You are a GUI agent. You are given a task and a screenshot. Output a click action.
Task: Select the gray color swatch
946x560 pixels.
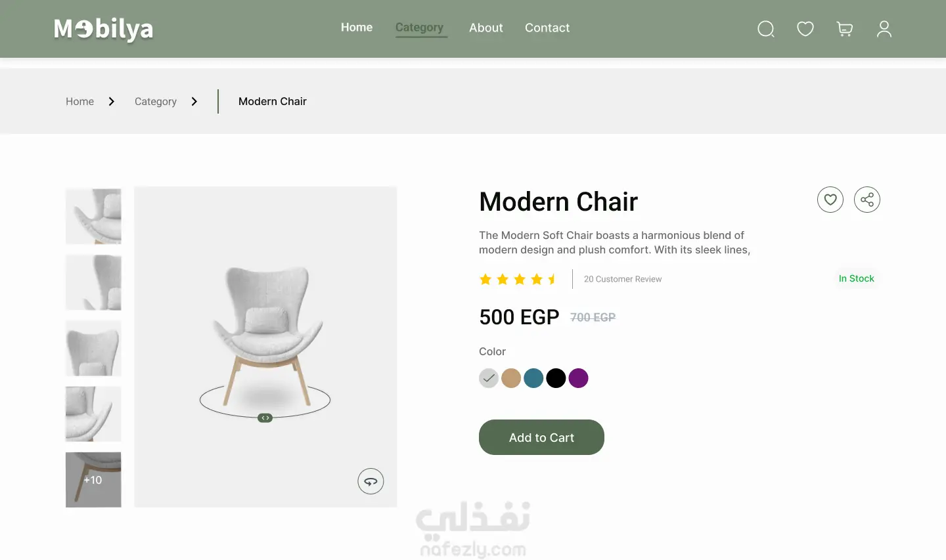click(x=489, y=378)
